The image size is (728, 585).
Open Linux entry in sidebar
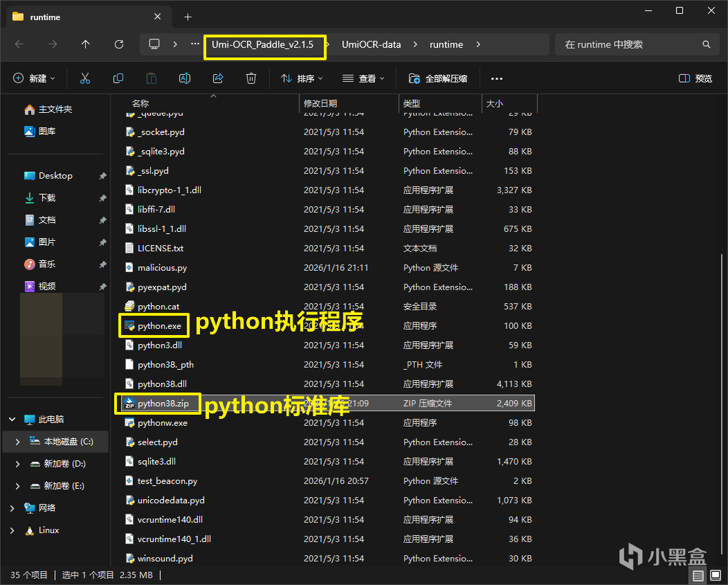pyautogui.click(x=42, y=530)
